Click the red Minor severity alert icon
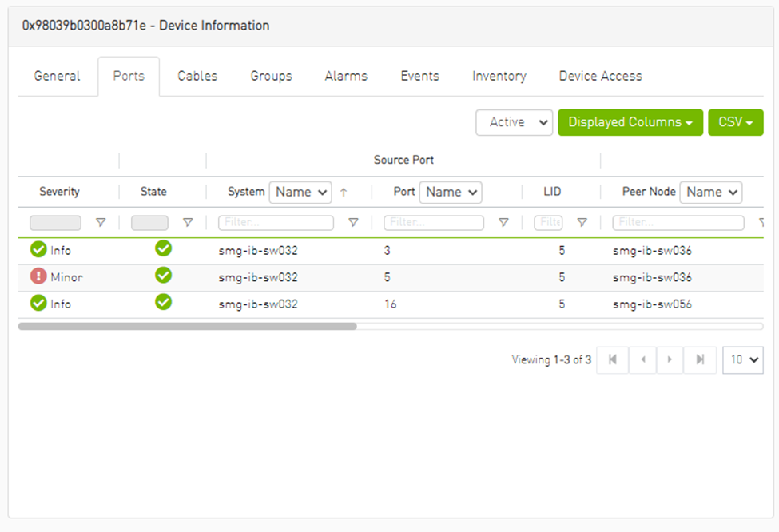Screen dimensions: 779x532 click(x=38, y=276)
